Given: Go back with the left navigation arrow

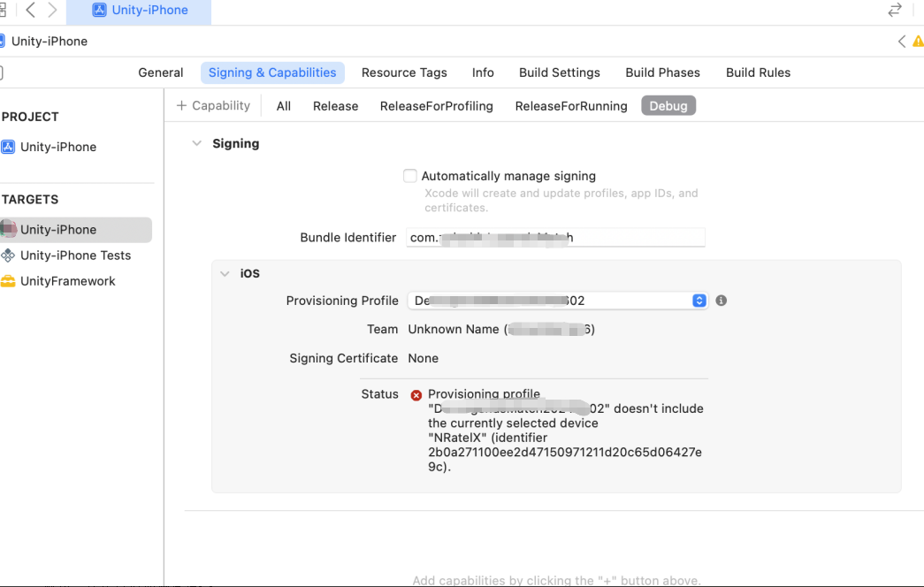Looking at the screenshot, I should click(x=31, y=10).
